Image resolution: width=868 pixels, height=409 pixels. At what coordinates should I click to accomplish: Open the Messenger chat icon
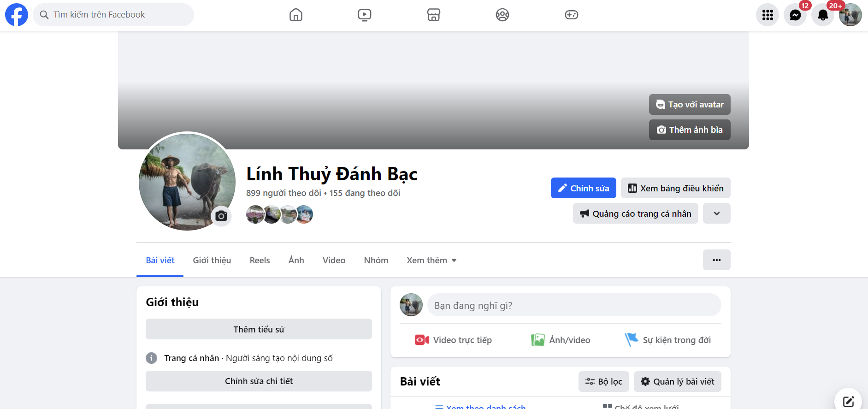click(795, 15)
